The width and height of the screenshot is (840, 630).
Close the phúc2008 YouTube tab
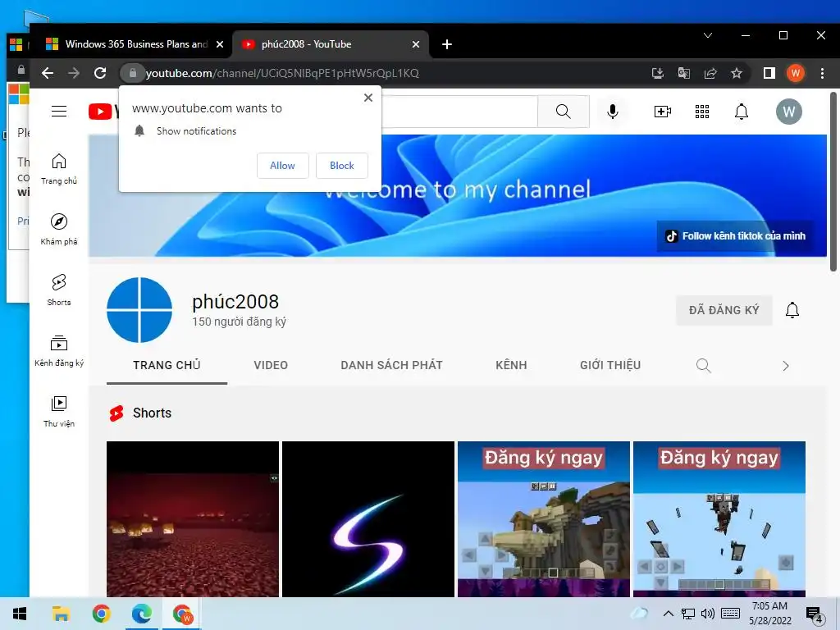(416, 44)
